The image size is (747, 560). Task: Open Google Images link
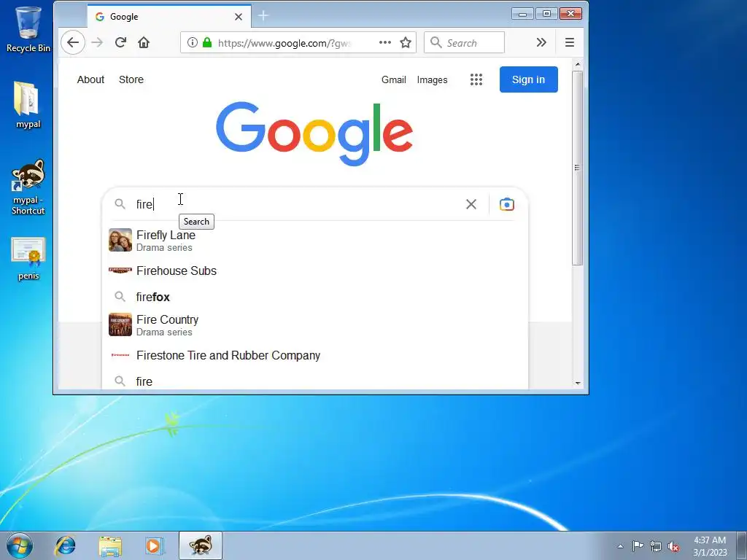click(x=432, y=79)
